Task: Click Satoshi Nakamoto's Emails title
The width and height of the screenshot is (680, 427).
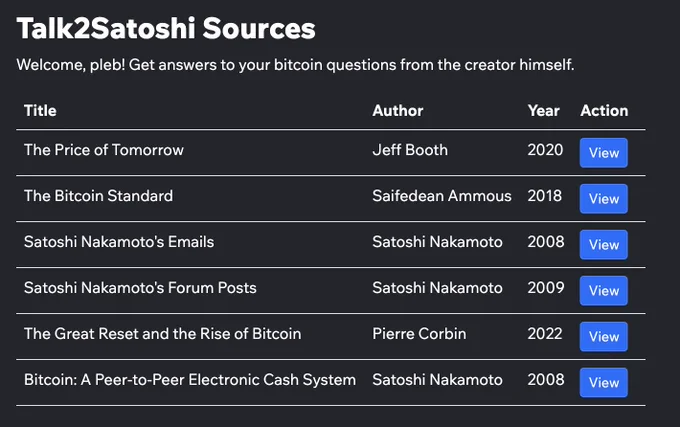Action: (119, 242)
